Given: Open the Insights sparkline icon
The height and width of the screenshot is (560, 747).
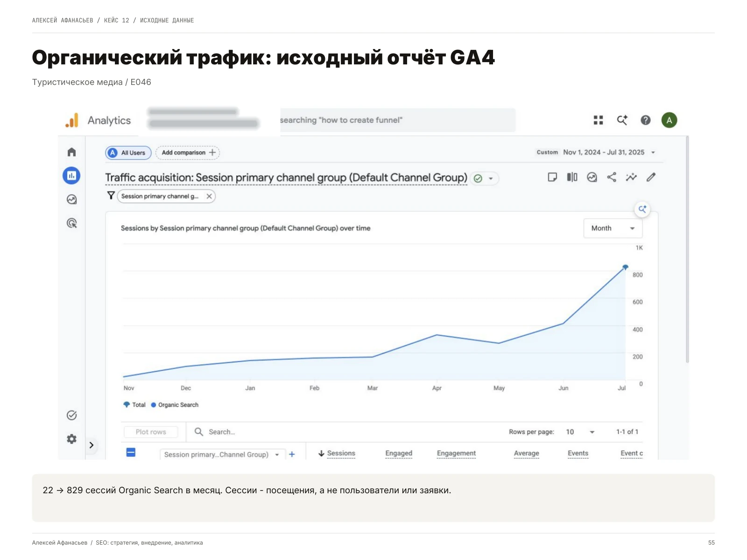Looking at the screenshot, I should click(x=631, y=177).
